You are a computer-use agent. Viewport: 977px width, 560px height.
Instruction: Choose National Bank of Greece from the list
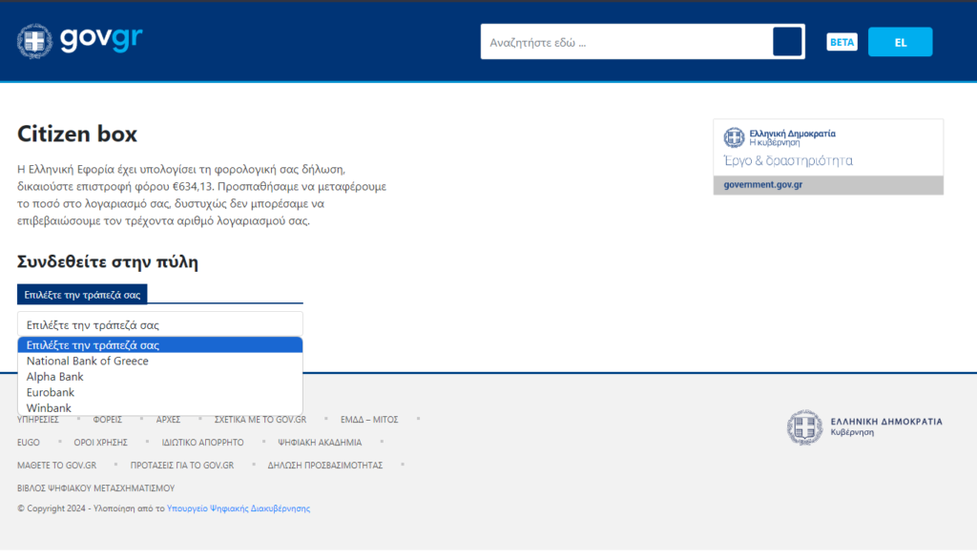[88, 361]
